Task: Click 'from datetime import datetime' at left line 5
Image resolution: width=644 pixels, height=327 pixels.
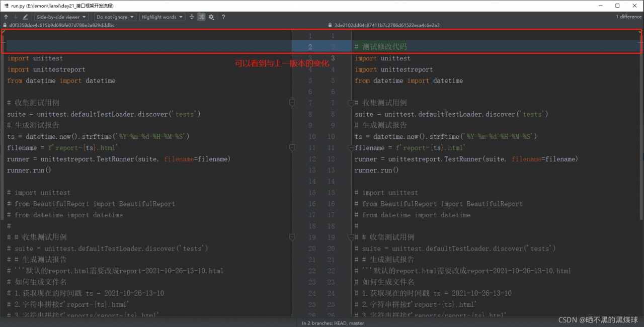Action: pyautogui.click(x=61, y=80)
